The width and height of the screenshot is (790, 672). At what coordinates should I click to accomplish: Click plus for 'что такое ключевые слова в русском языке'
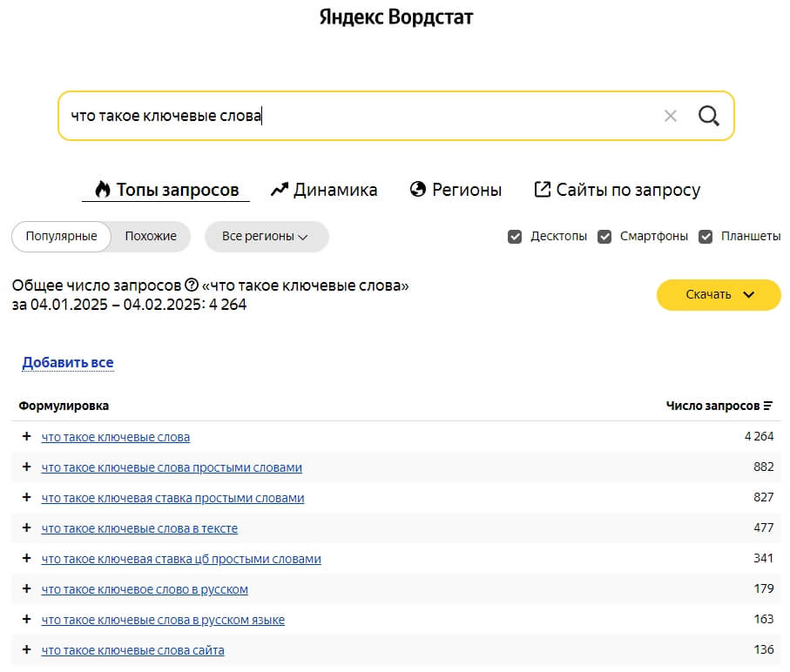click(27, 619)
